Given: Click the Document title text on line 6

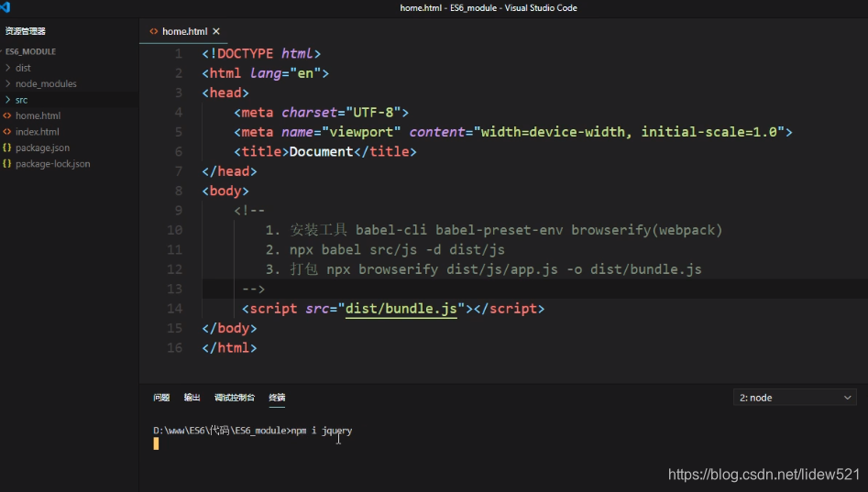Looking at the screenshot, I should point(321,152).
